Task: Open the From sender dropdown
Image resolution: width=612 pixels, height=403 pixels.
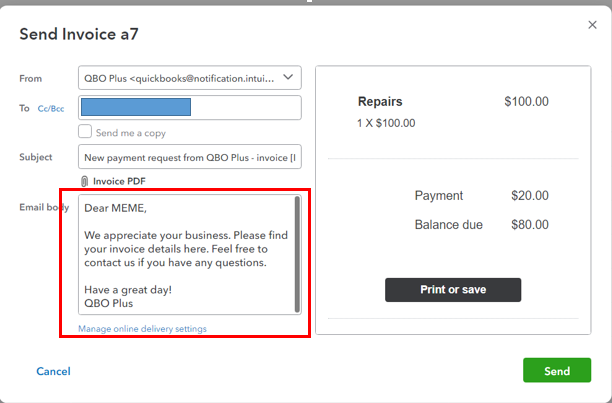Action: click(x=190, y=78)
